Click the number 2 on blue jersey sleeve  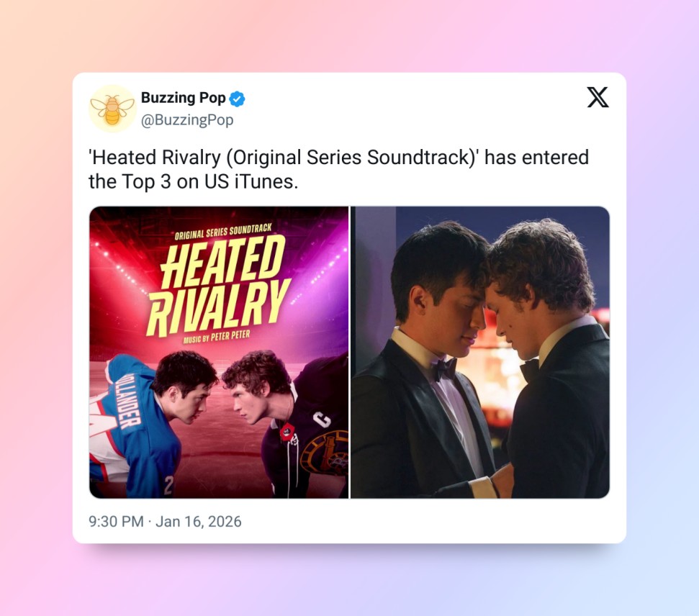168,486
